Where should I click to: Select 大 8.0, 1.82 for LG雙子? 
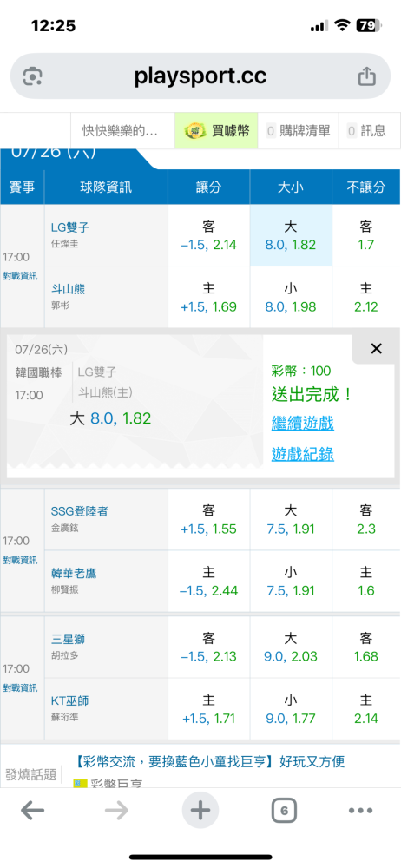pos(291,236)
